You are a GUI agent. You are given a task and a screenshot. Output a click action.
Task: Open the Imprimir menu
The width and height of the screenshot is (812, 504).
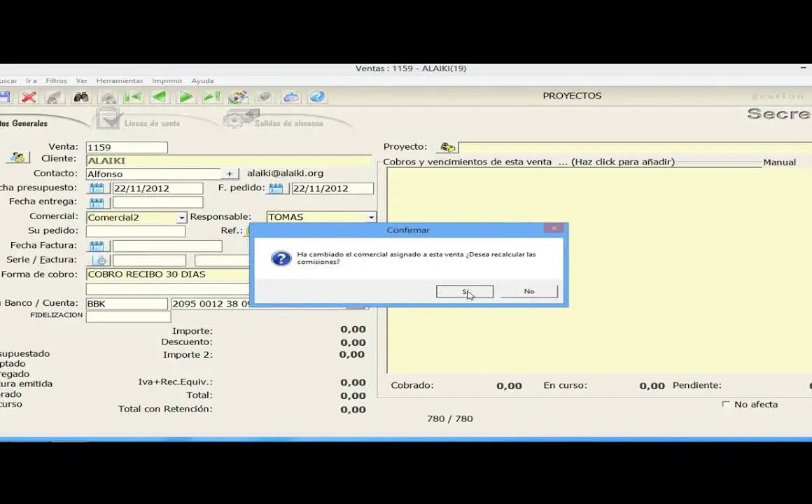[167, 81]
